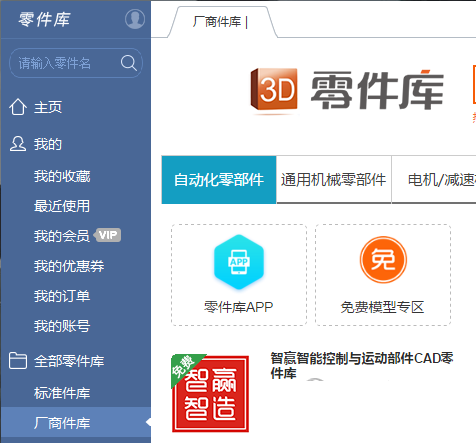Select 厂商件库 in the sidebar
Viewport: 476px width, 443px height.
click(76, 423)
